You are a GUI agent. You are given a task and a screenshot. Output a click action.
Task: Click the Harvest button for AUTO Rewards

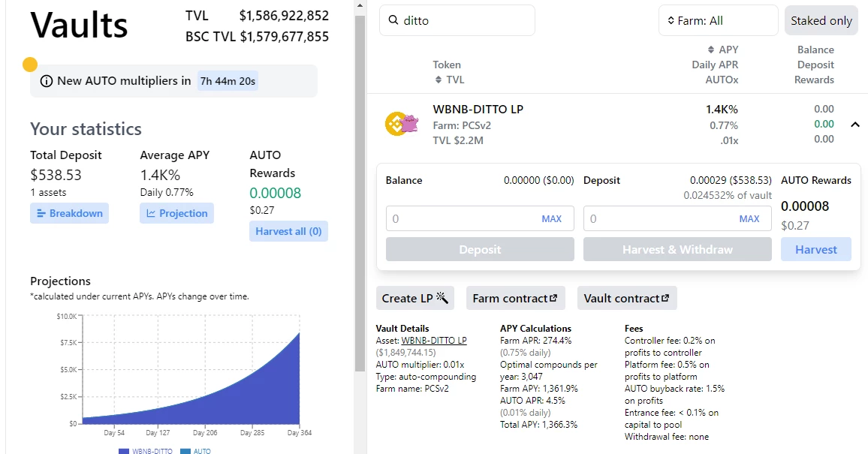[816, 249]
